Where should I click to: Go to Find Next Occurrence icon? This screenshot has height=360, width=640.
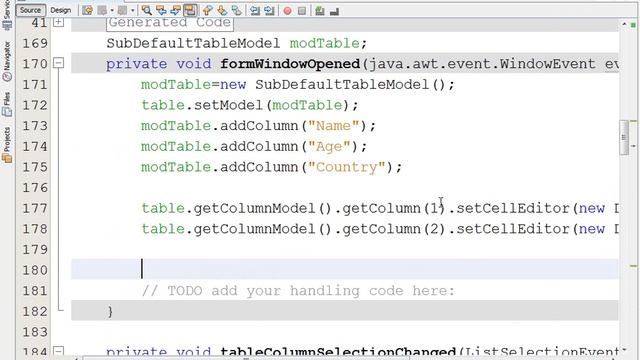point(176,11)
